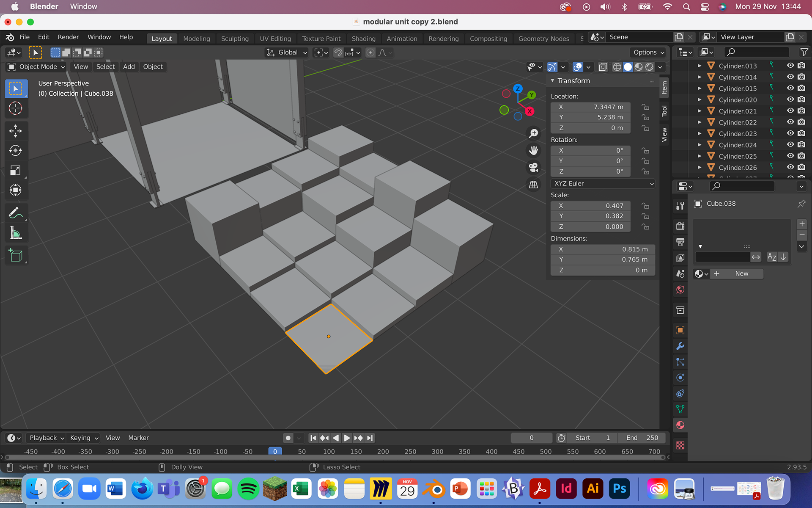Open the XYZ Euler rotation mode dropdown
Image resolution: width=812 pixels, height=508 pixels.
pos(603,184)
